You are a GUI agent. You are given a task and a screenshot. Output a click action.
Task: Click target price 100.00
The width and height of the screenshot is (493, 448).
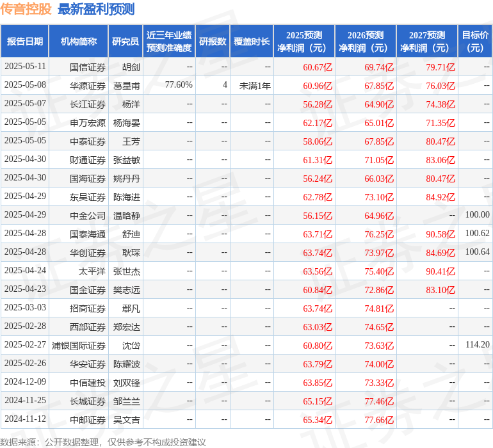[x=477, y=215]
